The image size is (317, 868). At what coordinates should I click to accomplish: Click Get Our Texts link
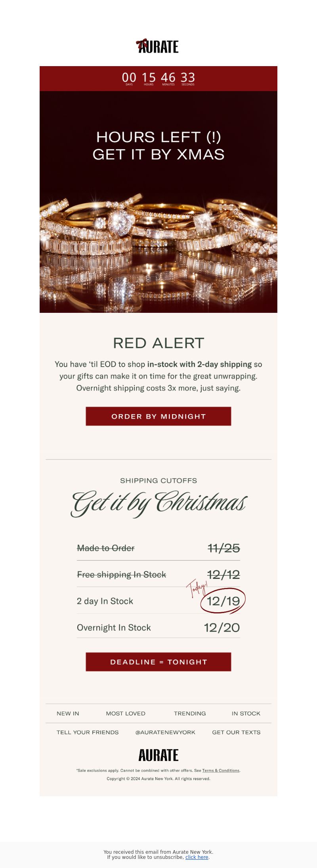(x=236, y=732)
